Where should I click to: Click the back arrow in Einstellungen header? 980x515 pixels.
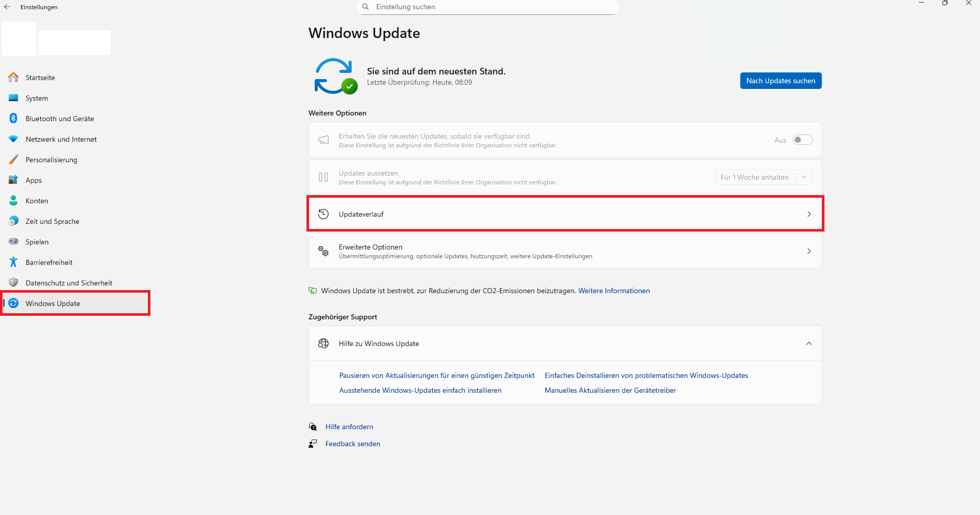pyautogui.click(x=7, y=7)
